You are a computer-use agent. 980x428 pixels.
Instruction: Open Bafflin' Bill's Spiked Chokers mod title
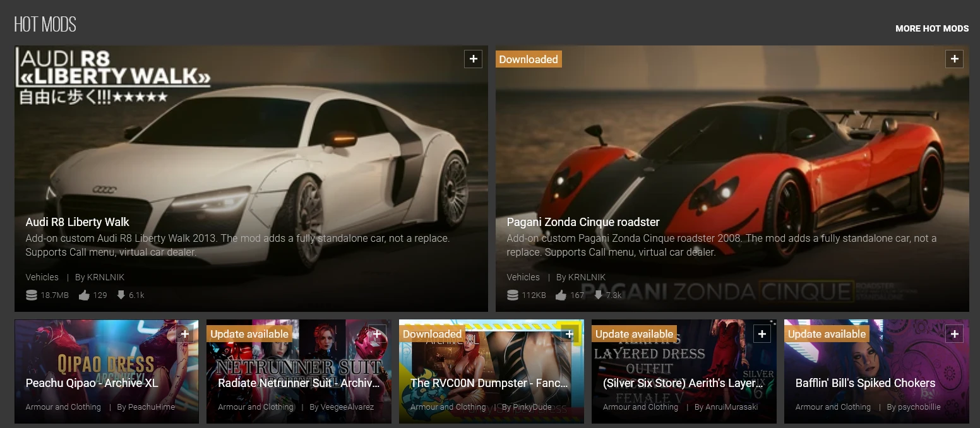pos(865,383)
